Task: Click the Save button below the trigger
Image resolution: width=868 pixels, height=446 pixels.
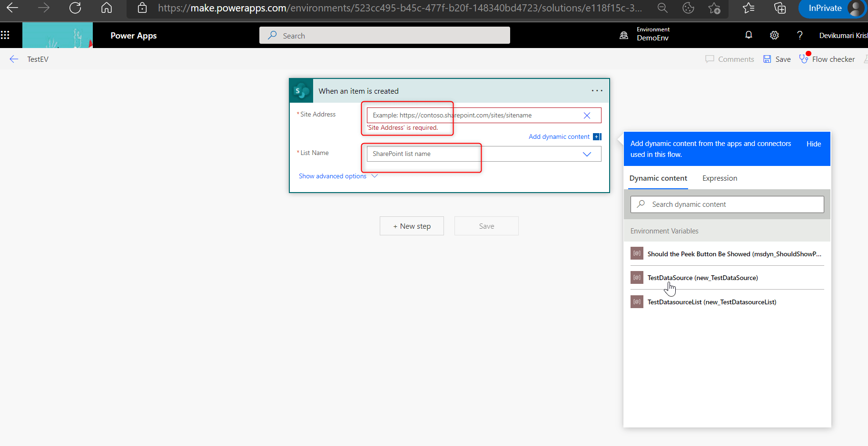Action: [486, 226]
